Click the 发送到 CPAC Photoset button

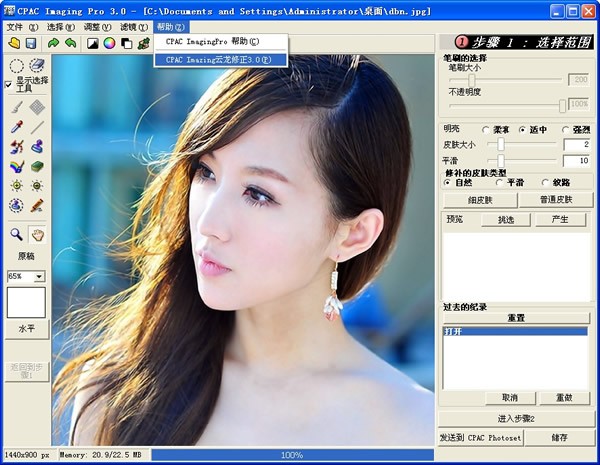click(481, 438)
